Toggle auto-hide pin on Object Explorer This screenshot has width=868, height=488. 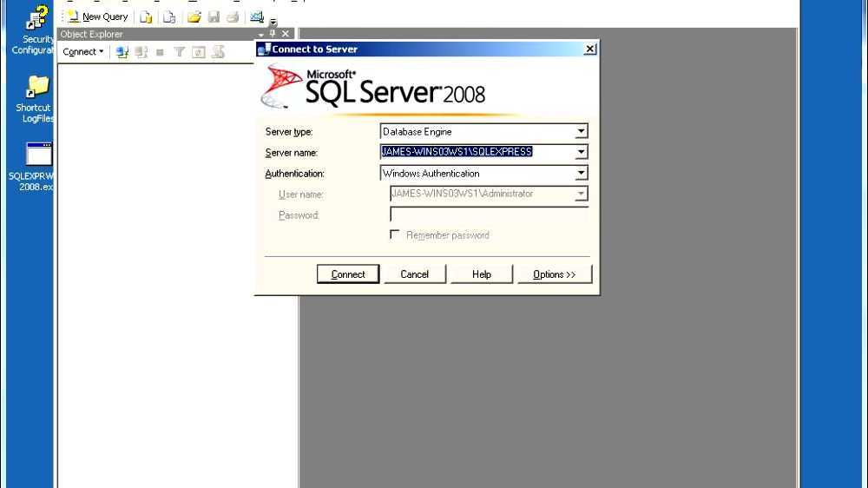click(x=273, y=34)
